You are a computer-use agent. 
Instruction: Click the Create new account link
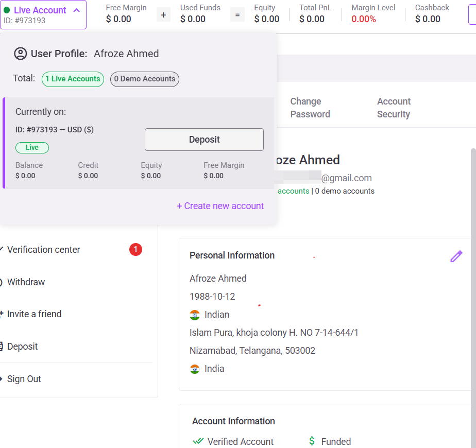pyautogui.click(x=220, y=206)
